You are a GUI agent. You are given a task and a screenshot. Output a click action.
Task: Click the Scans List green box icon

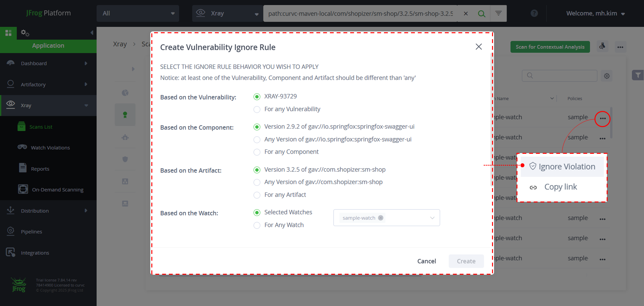pyautogui.click(x=22, y=126)
